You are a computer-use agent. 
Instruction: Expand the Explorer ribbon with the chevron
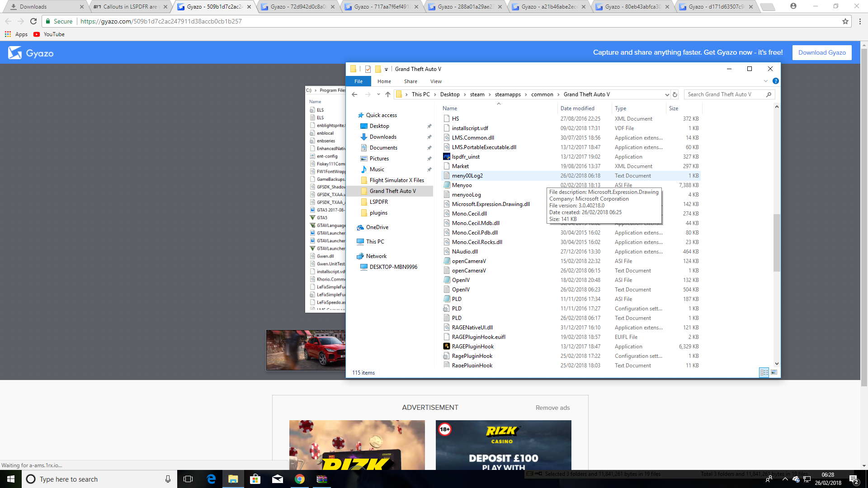(765, 81)
